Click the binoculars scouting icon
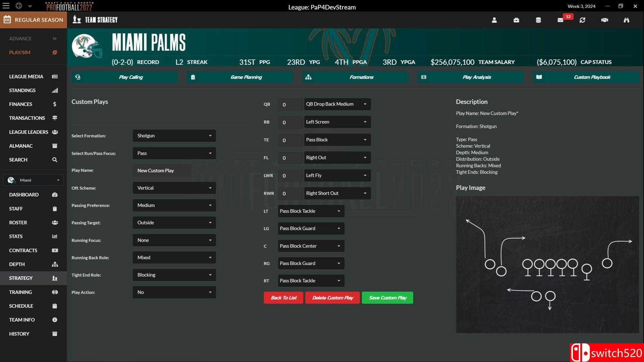Image resolution: width=644 pixels, height=362 pixels. point(626,20)
